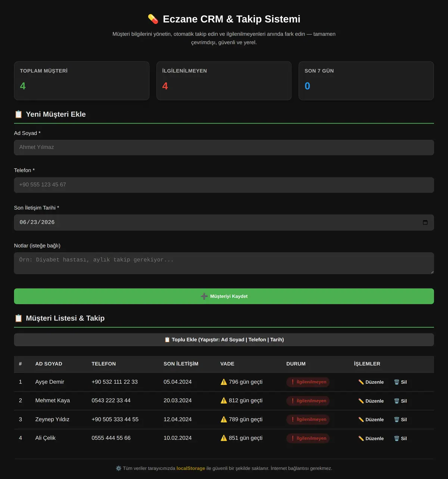Viewport: 448px width, 479px height.
Task: Focus the Telefon phone number field
Action: pyautogui.click(x=224, y=185)
